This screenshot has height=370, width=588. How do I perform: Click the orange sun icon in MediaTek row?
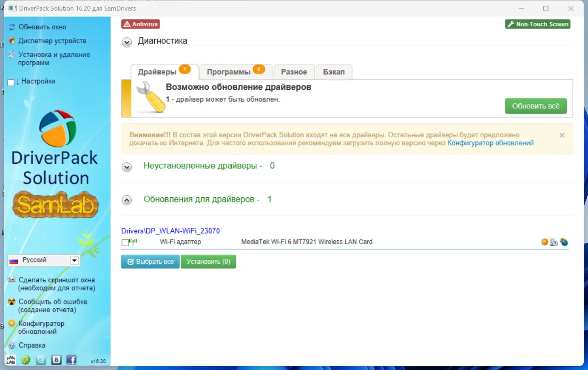[545, 242]
